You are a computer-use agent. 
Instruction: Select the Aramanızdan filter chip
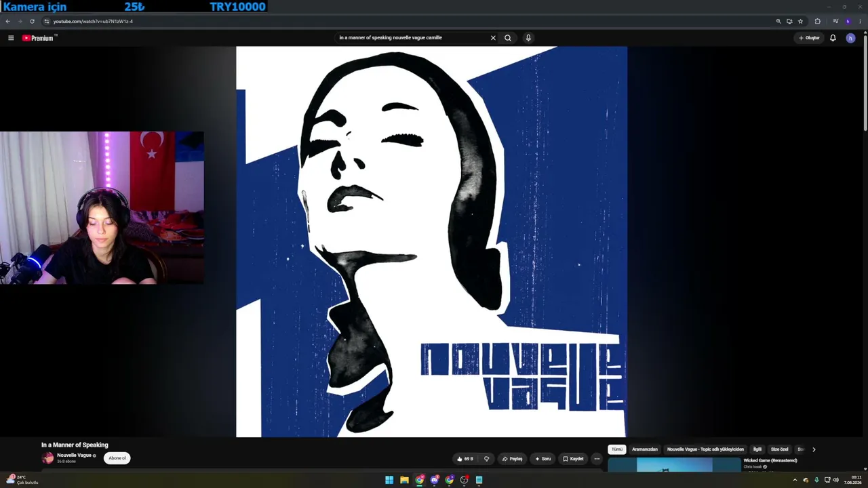pyautogui.click(x=645, y=449)
